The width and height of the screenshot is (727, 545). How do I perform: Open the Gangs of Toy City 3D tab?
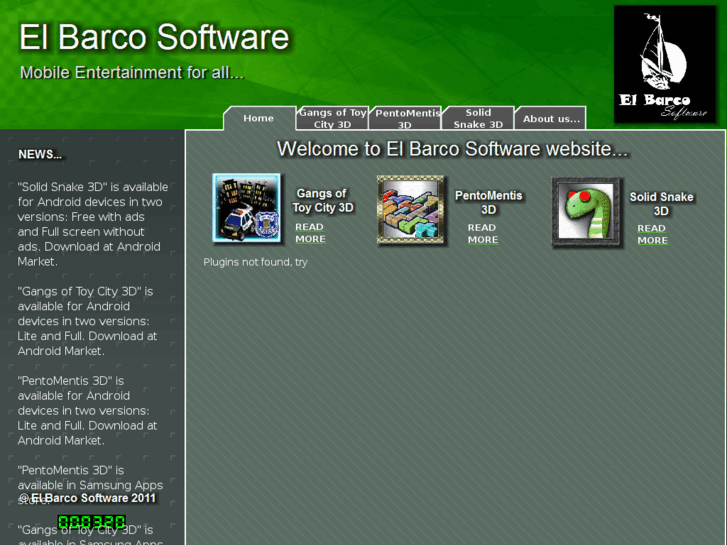[x=332, y=118]
